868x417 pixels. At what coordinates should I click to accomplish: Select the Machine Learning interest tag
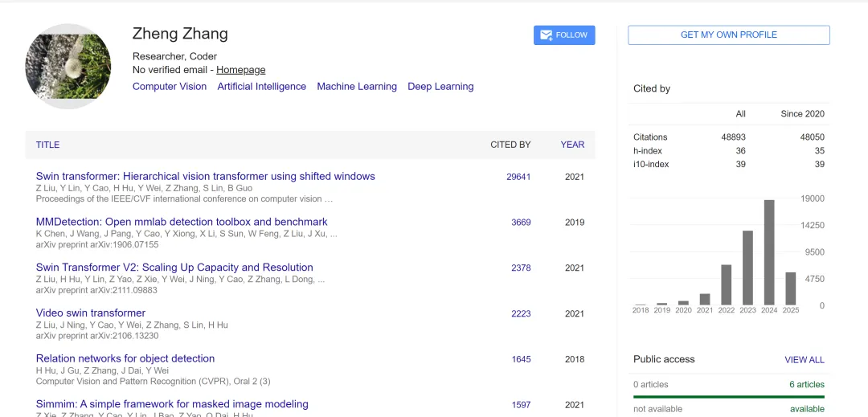point(357,87)
